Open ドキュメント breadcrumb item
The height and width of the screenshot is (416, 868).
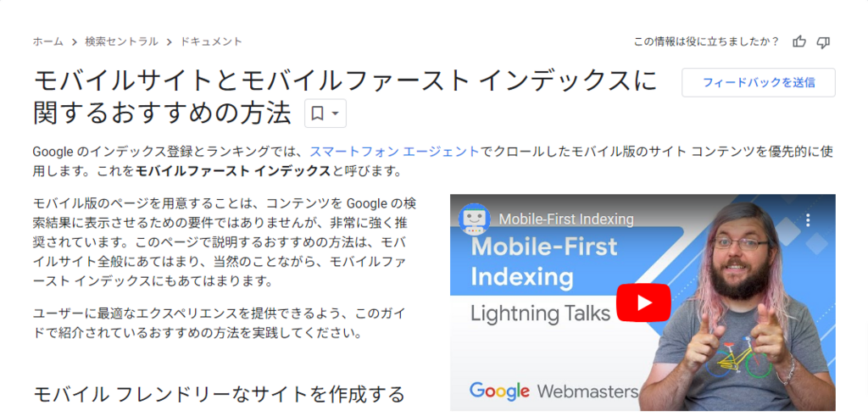[211, 42]
